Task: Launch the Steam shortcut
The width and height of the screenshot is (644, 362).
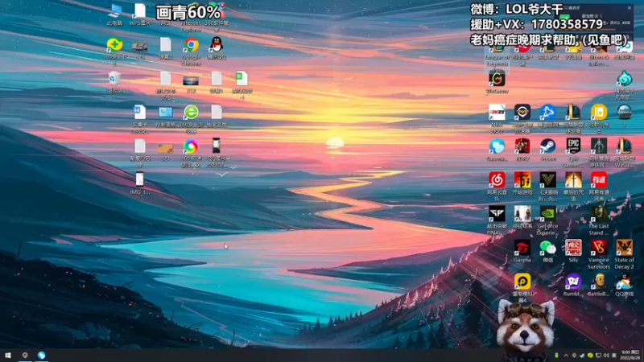Action: tap(548, 146)
